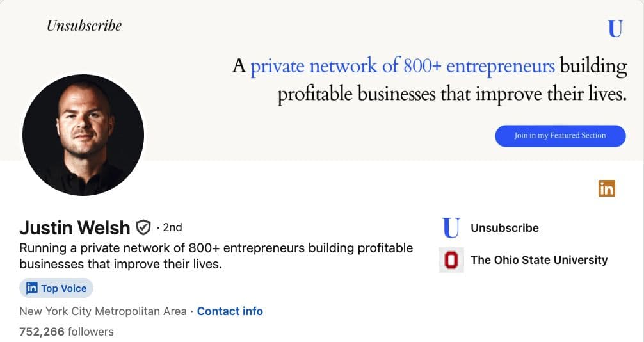
Task: Open the Unsubscribe company logo icon
Action: (x=451, y=228)
